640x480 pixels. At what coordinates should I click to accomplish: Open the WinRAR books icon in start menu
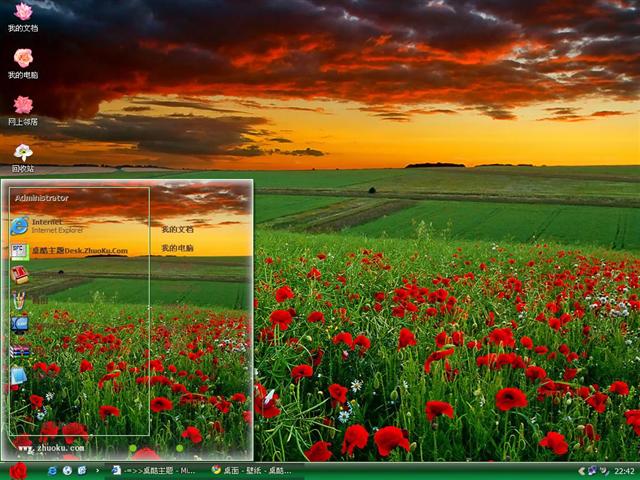[20, 351]
